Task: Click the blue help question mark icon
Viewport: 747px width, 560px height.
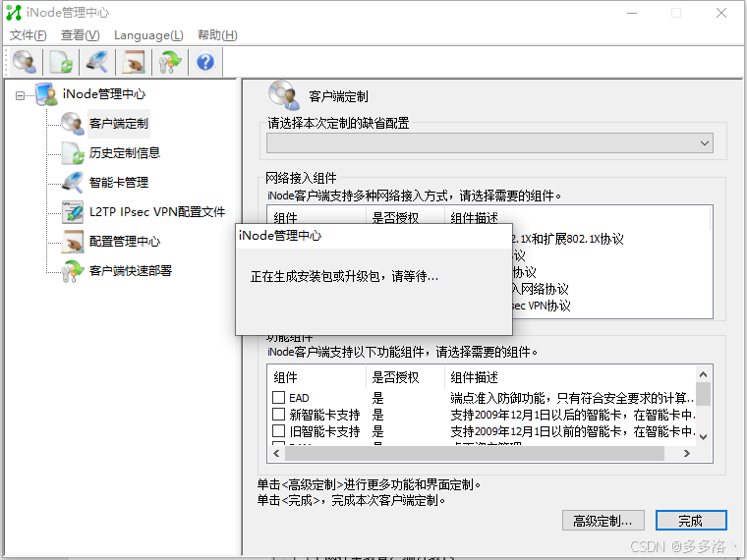Action: pyautogui.click(x=205, y=62)
